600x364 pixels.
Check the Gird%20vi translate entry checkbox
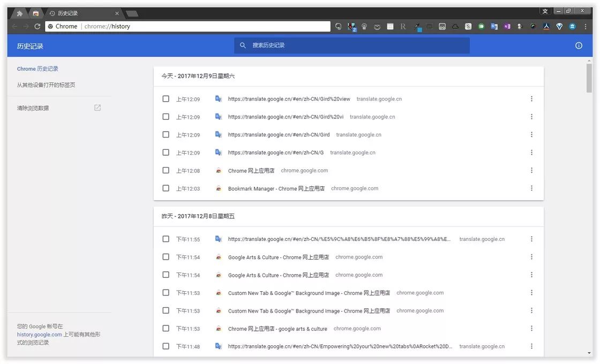click(166, 117)
